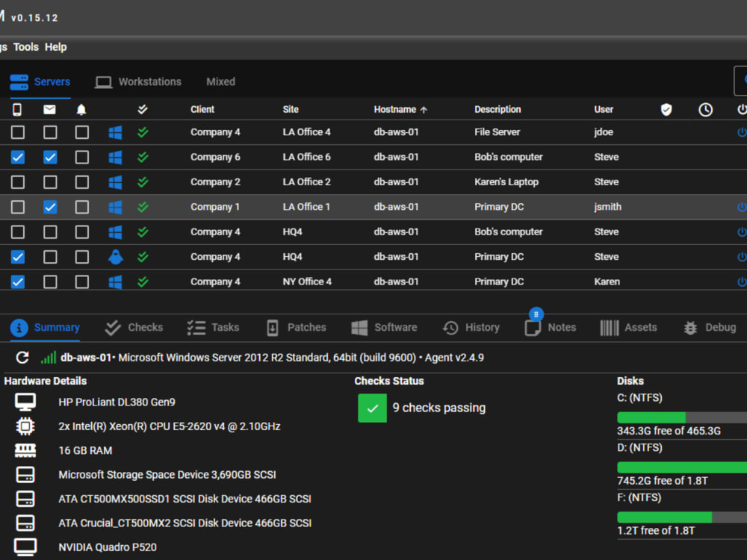Uncheck the mail checkbox on the Primary DC Company 1 row
Image resolution: width=747 pixels, height=560 pixels.
(49, 207)
